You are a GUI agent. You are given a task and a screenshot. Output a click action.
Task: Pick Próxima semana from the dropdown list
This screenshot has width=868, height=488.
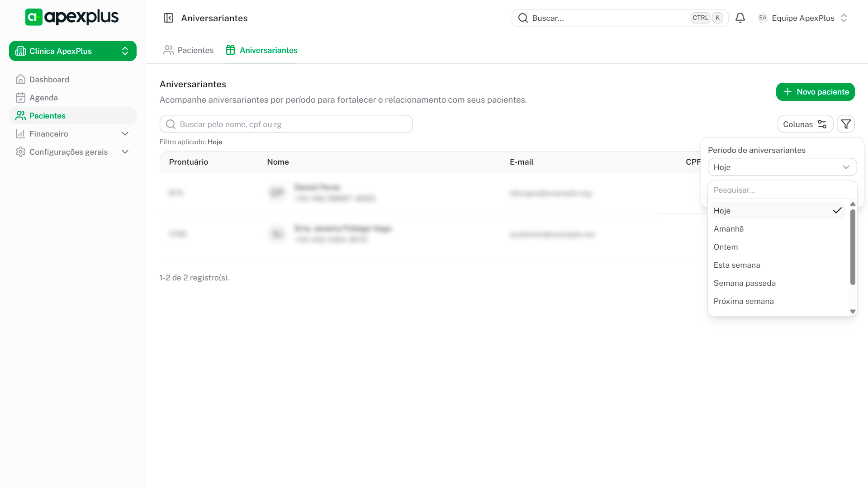pyautogui.click(x=743, y=301)
